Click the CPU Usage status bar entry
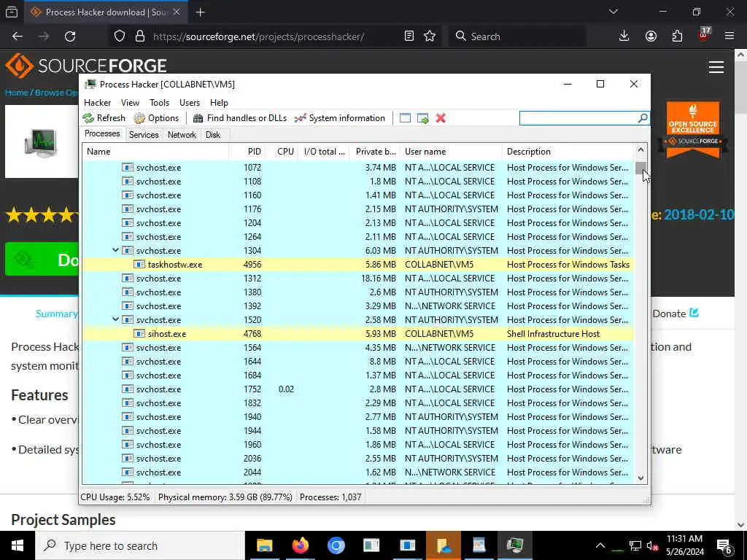The image size is (747, 560). click(x=115, y=497)
